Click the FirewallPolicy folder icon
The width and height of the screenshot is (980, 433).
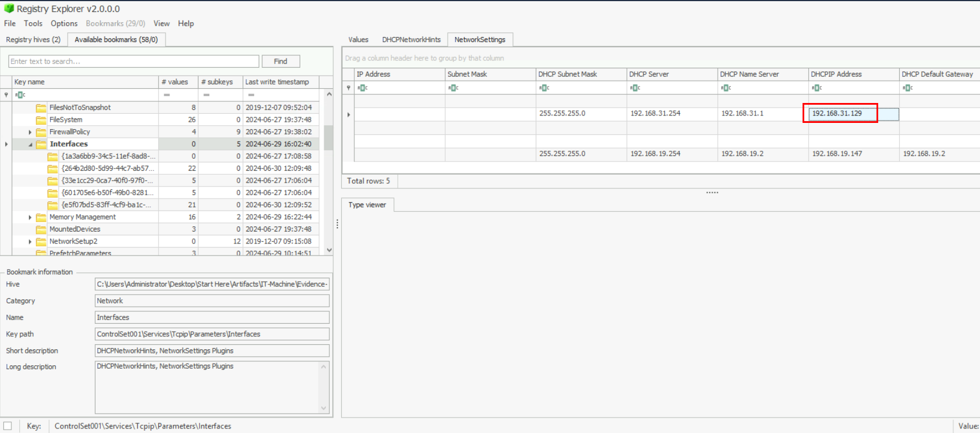[x=41, y=132]
